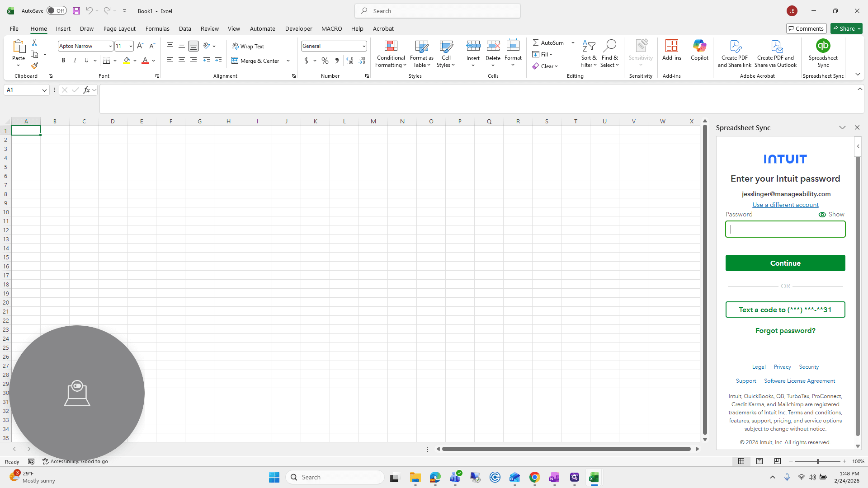Click Format as Table icon
868x488 pixels.
pyautogui.click(x=421, y=53)
